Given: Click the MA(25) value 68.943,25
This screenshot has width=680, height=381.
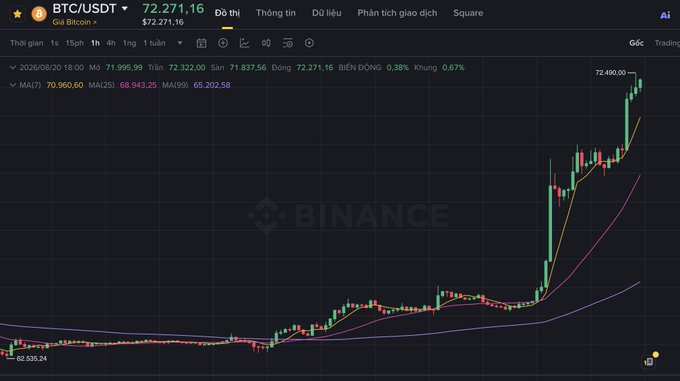Looking at the screenshot, I should [138, 85].
